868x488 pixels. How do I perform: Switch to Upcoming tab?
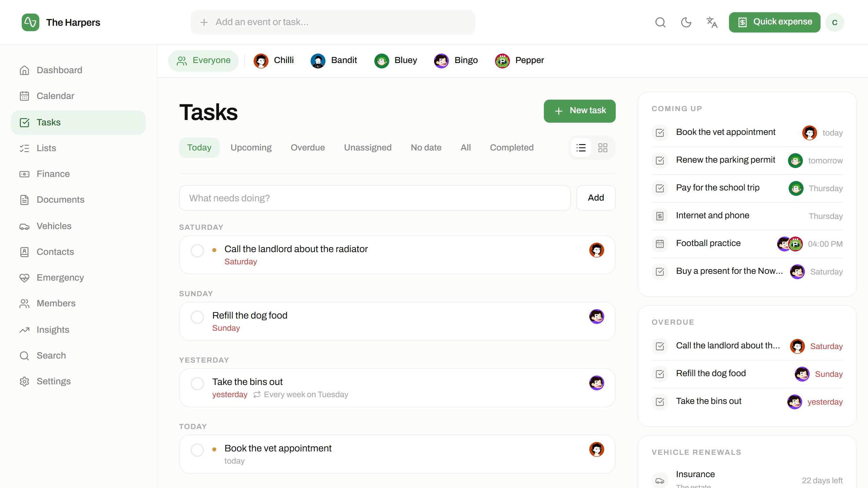click(x=251, y=148)
